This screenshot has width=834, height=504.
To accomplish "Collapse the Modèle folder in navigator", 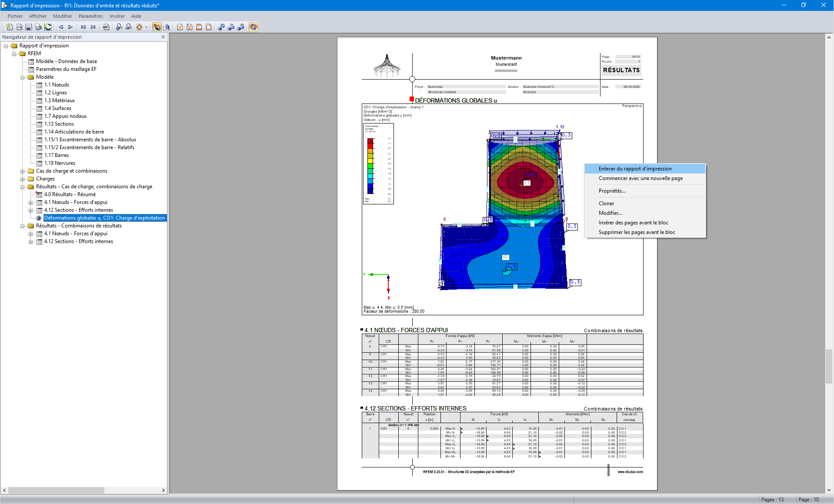I will coord(23,77).
